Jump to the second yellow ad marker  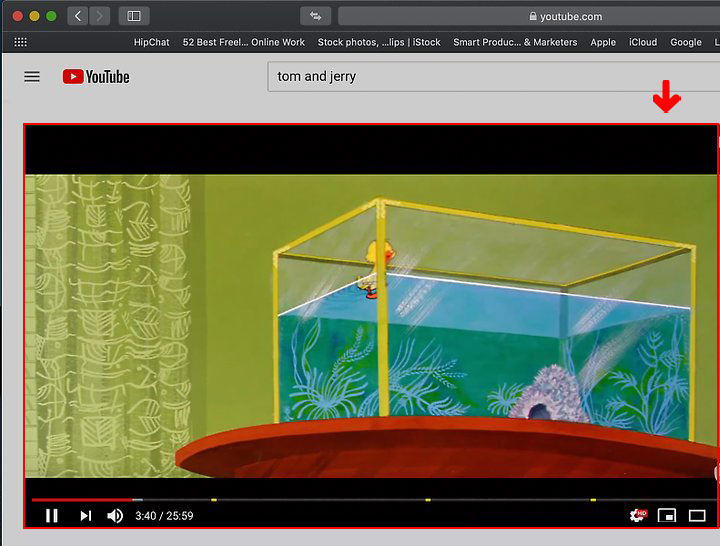pos(428,500)
